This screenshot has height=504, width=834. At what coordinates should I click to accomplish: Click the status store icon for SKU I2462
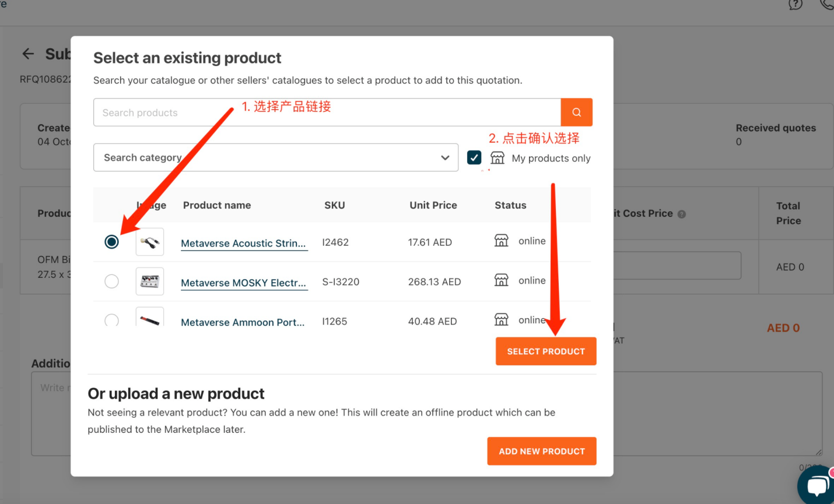(502, 241)
